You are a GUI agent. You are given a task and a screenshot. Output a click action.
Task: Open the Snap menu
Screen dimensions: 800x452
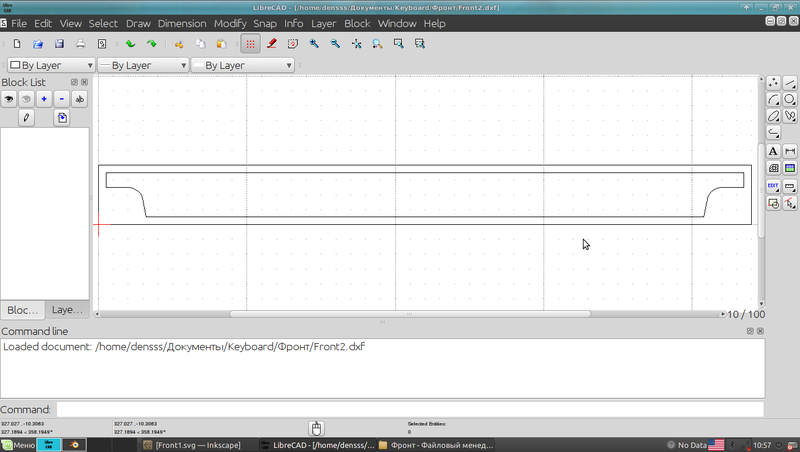pyautogui.click(x=265, y=23)
